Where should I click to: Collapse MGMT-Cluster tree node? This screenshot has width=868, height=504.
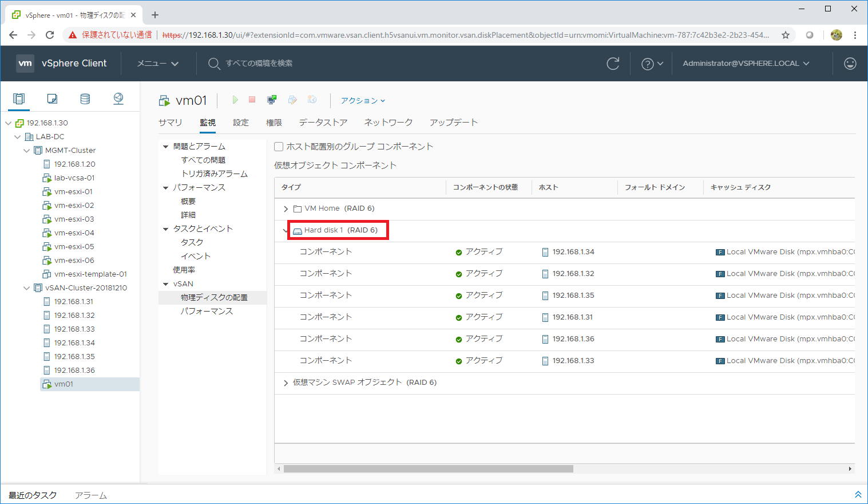tap(27, 151)
